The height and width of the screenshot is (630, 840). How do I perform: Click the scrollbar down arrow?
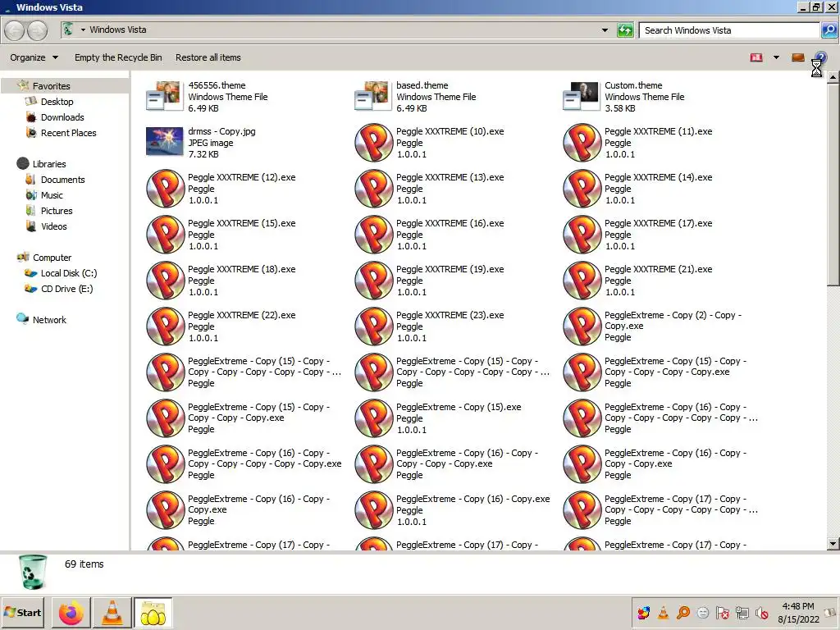point(833,544)
